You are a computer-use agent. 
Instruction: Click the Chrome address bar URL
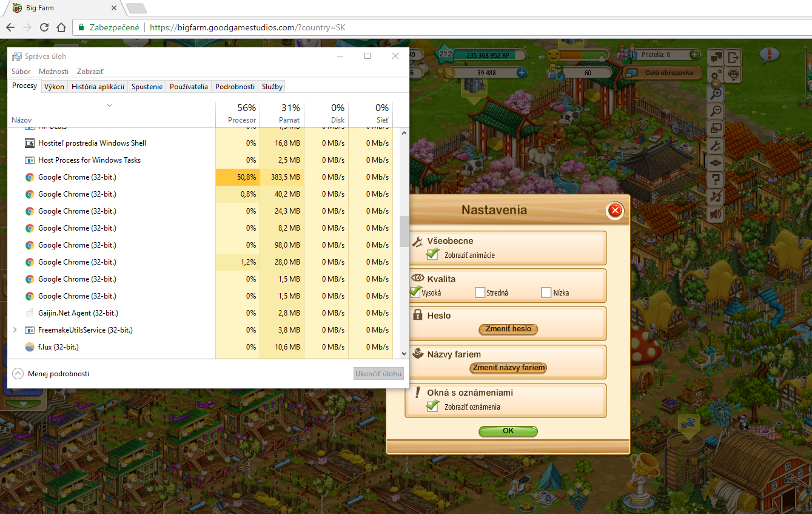(x=247, y=27)
